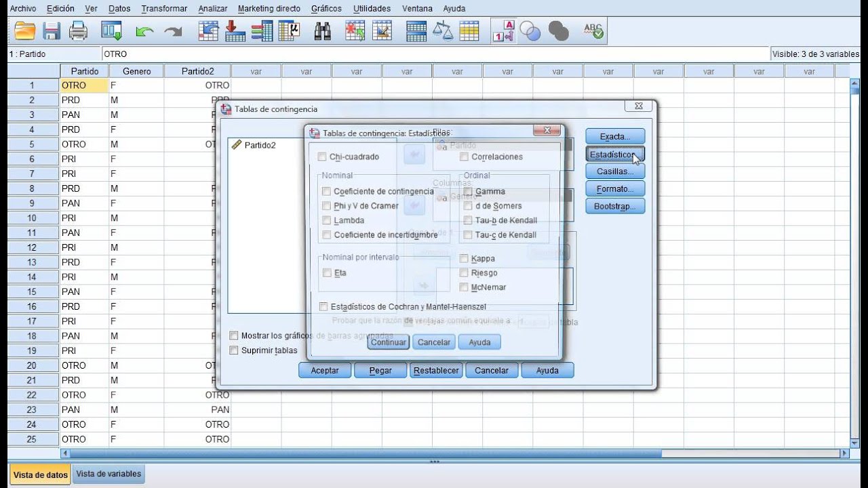This screenshot has width=868, height=488.
Task: Open the Gráficos menu
Action: [326, 9]
